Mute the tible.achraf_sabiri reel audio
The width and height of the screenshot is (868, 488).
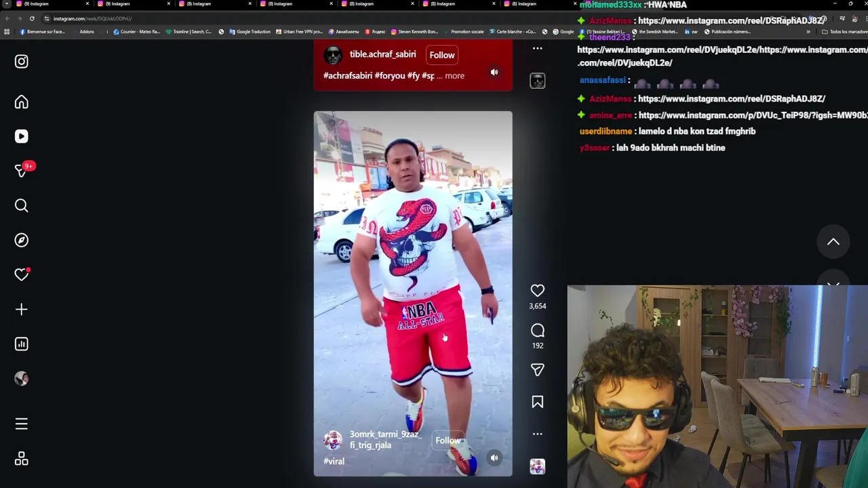coord(494,73)
